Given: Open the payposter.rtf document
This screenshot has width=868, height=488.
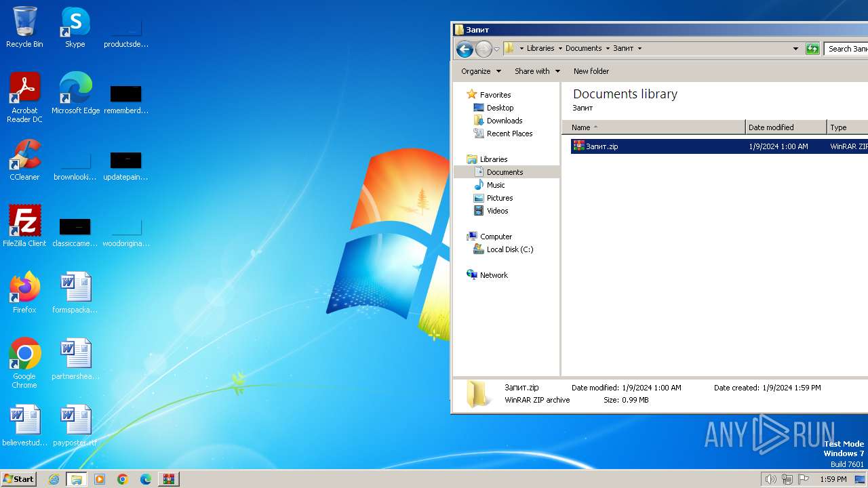Looking at the screenshot, I should (x=75, y=425).
